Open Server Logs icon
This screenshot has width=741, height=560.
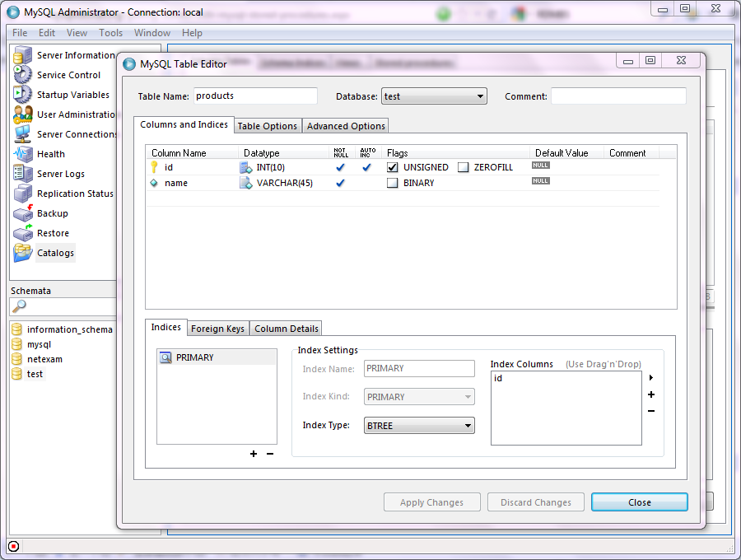pyautogui.click(x=22, y=174)
